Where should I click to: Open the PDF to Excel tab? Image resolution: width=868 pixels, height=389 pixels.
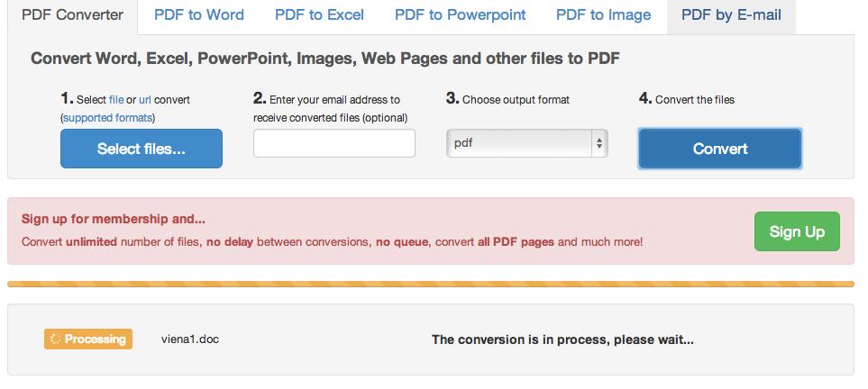tap(319, 15)
